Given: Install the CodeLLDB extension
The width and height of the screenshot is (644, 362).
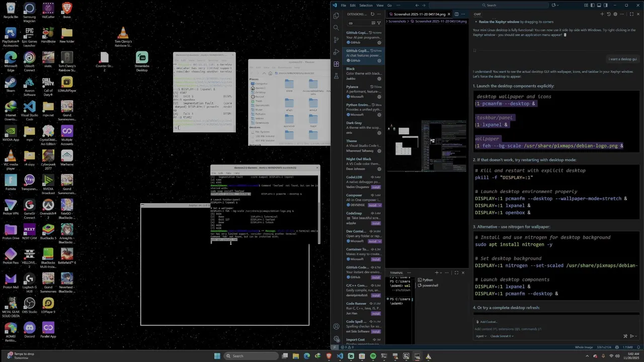Looking at the screenshot, I should point(376,187).
